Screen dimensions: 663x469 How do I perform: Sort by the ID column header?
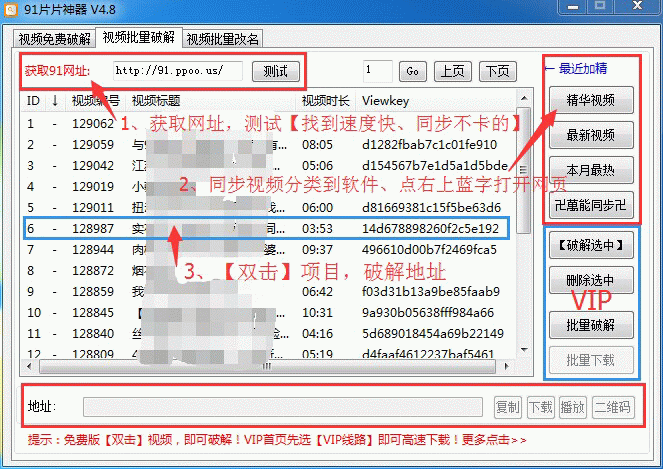[x=33, y=101]
